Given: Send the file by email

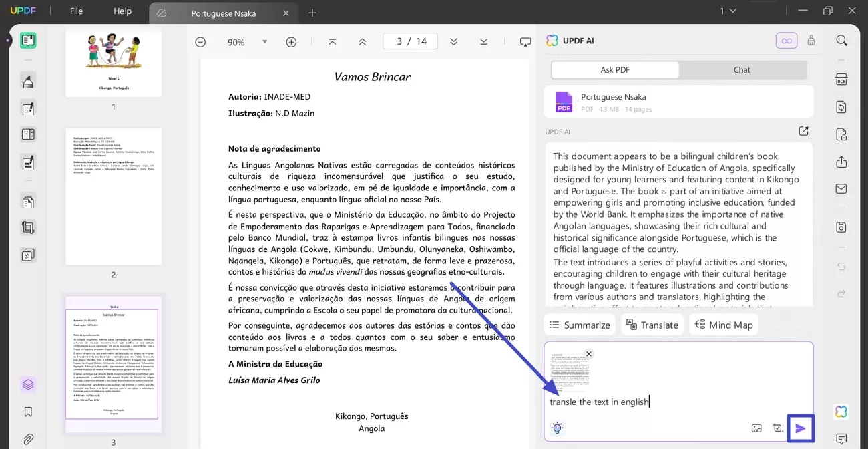Looking at the screenshot, I should [x=841, y=189].
